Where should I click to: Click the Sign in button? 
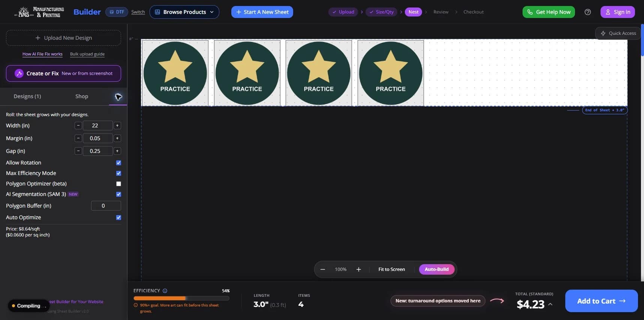pyautogui.click(x=617, y=12)
